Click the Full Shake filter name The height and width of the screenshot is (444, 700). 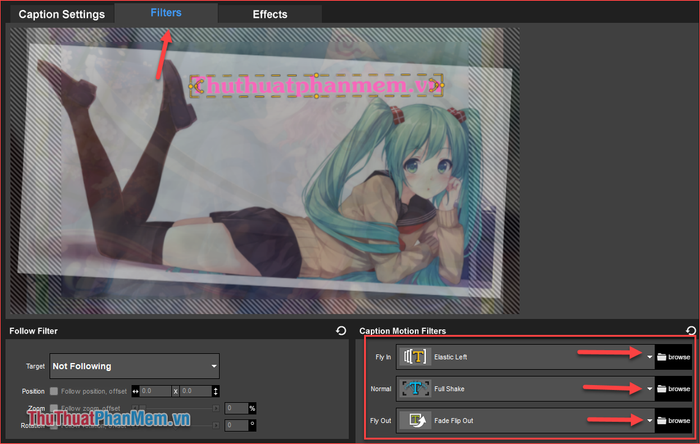click(449, 389)
